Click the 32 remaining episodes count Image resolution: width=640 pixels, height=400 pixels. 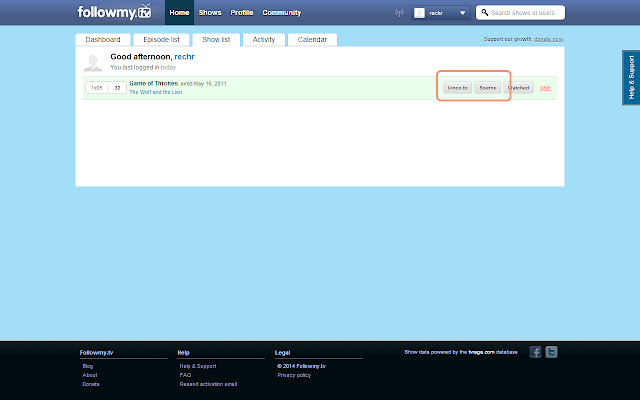[117, 88]
